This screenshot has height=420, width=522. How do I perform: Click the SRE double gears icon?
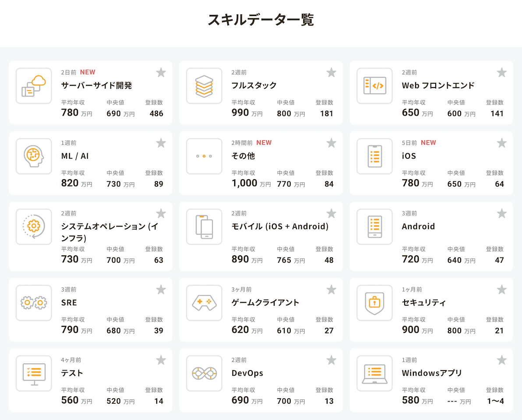(34, 303)
